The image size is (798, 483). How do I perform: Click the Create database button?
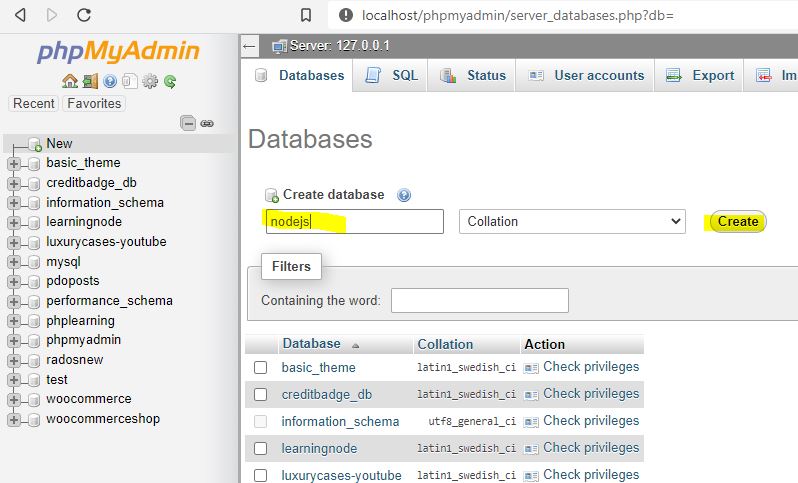[737, 221]
